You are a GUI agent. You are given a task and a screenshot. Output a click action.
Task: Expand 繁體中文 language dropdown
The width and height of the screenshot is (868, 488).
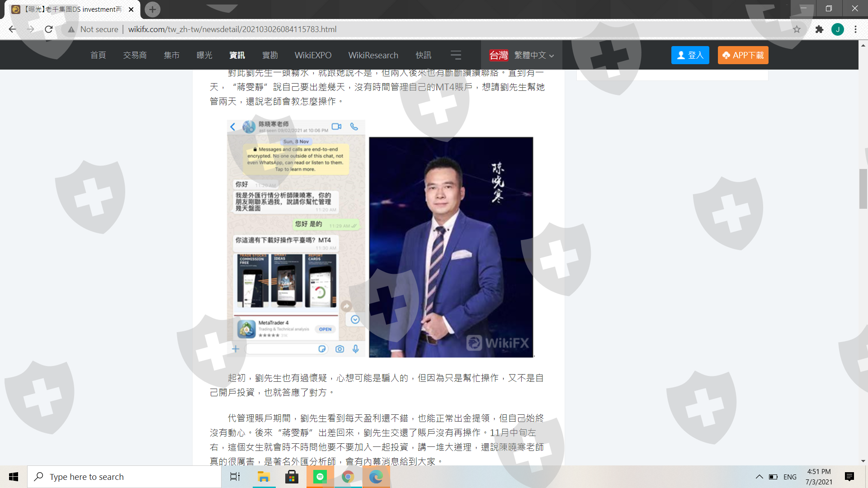click(x=533, y=55)
